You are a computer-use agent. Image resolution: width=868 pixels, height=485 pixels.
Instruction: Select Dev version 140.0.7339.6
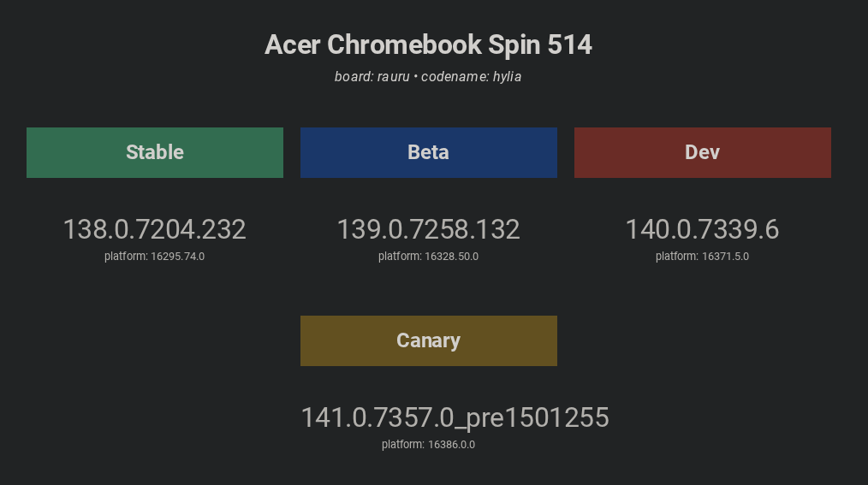click(x=703, y=229)
